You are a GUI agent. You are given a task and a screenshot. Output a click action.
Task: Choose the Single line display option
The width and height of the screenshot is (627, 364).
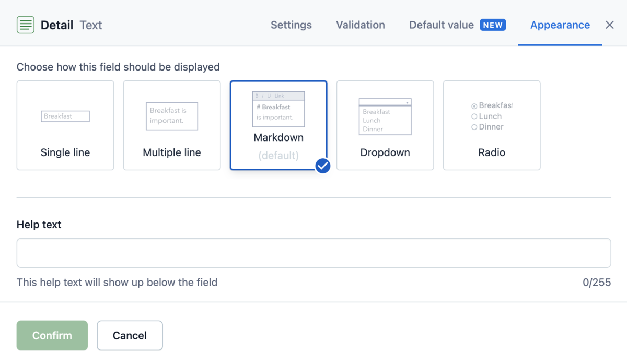[x=65, y=125]
